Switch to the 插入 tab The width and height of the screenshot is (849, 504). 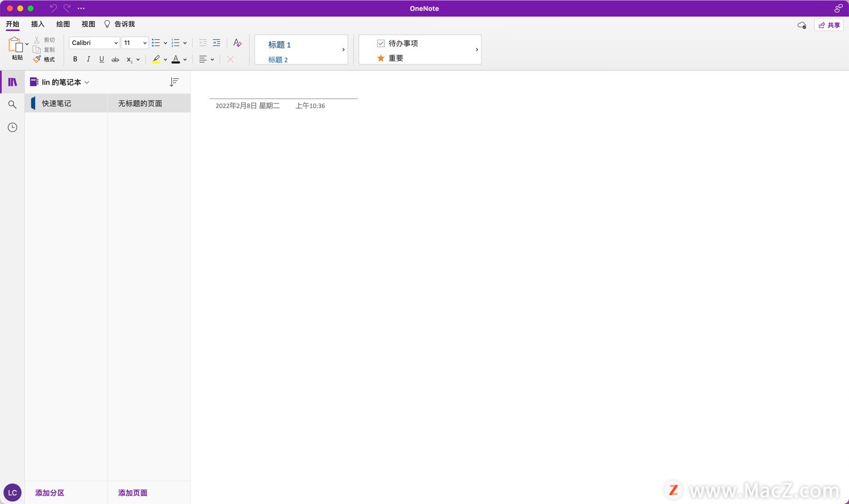[38, 24]
